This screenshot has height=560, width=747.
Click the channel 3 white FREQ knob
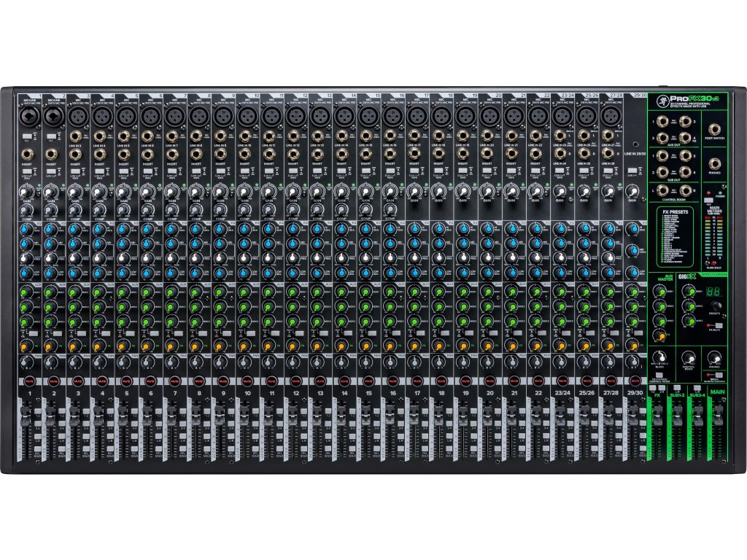[74, 259]
